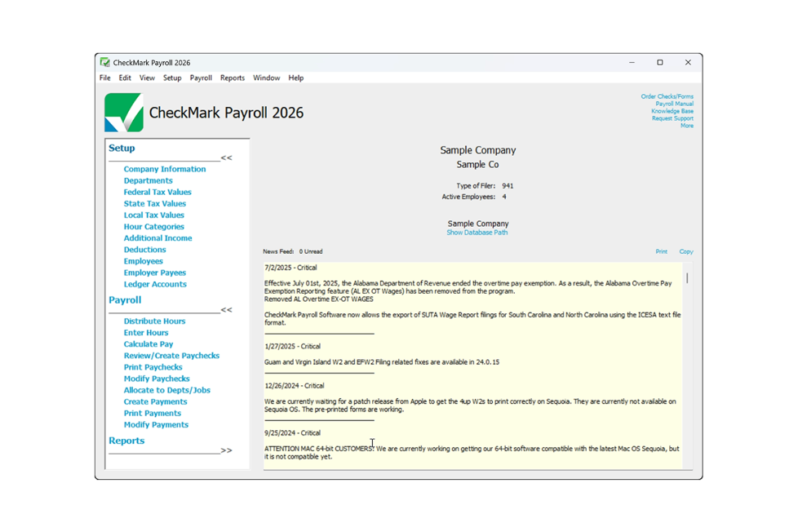Open the Employees setup page

(143, 260)
